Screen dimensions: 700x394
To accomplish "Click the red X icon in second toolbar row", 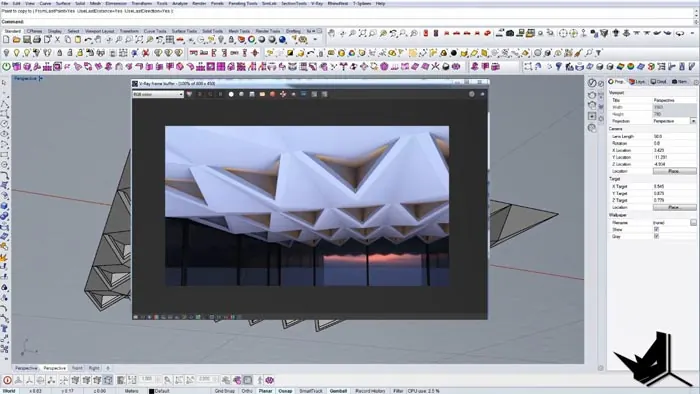I will pos(146,53).
